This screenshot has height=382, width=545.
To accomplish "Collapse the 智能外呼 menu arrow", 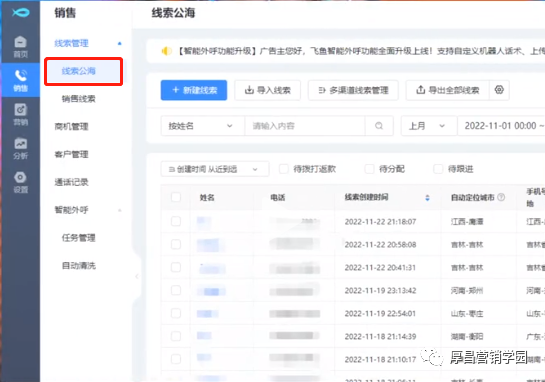I will click(x=120, y=210).
